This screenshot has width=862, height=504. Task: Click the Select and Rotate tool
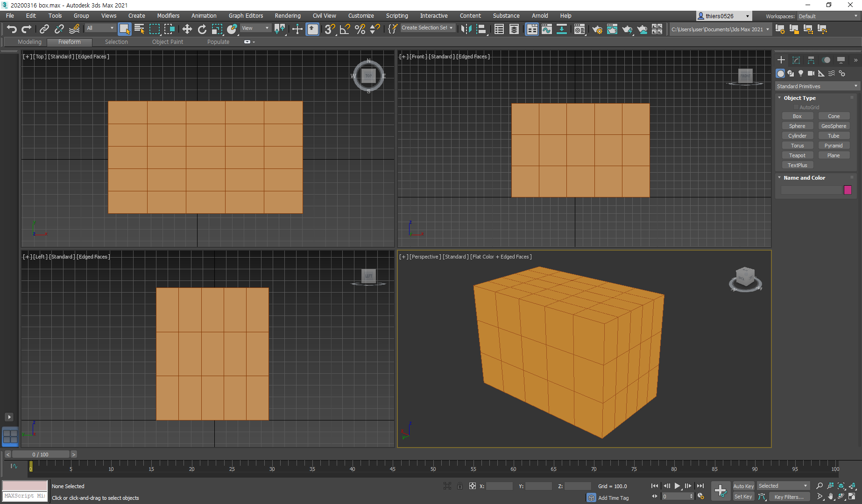[x=202, y=29]
